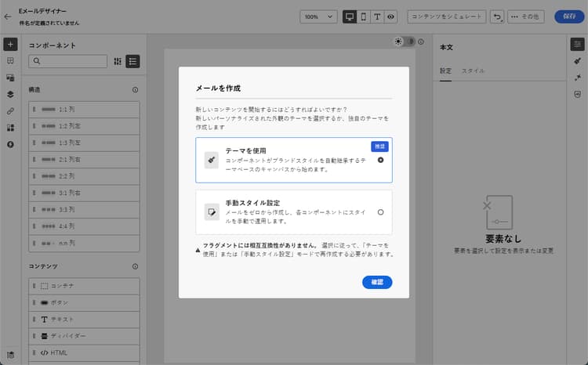Click コンテンツをシミュレート button
588x365 pixels.
447,16
